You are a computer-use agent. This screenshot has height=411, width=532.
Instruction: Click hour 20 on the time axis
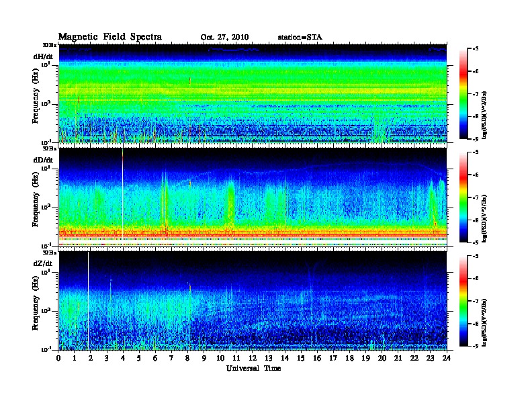tap(382, 358)
